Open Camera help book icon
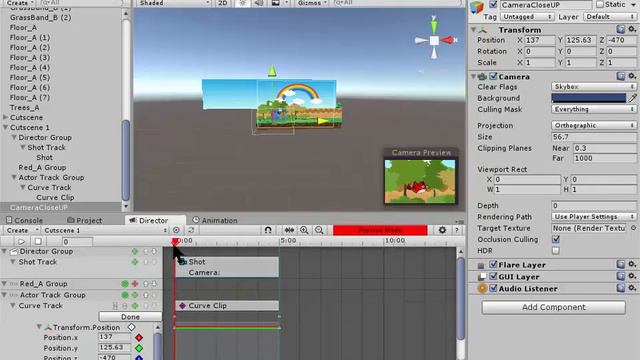Viewport: 640px width, 360px height. pyautogui.click(x=620, y=76)
